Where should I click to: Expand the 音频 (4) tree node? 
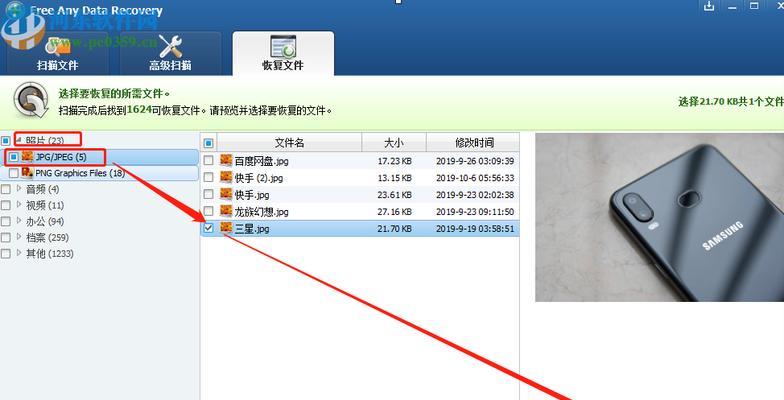[x=19, y=188]
